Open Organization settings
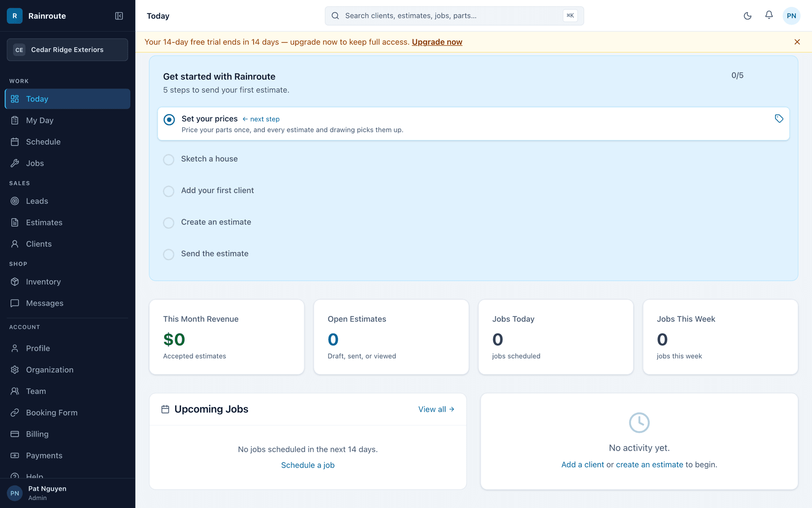This screenshot has height=508, width=812. click(68, 370)
